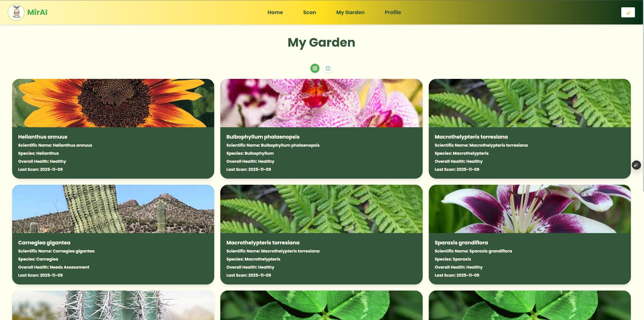The height and width of the screenshot is (320, 644).
Task: Open top-right Macrothelypteris torresiana fern image
Action: (529, 103)
